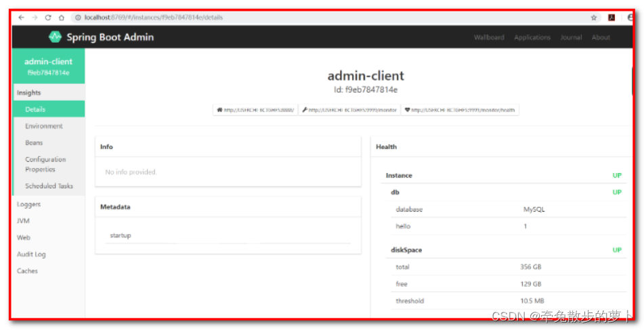The height and width of the screenshot is (330, 644).
Task: Open Scheduled Tasks in the sidebar
Action: point(49,186)
